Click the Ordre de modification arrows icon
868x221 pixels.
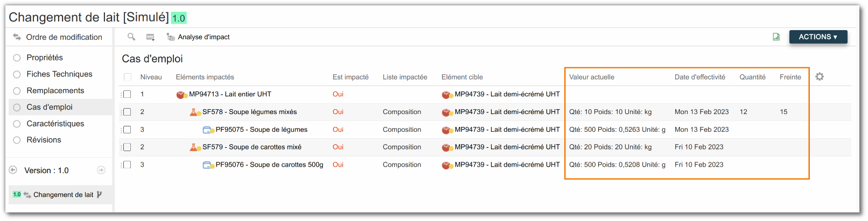tap(17, 37)
